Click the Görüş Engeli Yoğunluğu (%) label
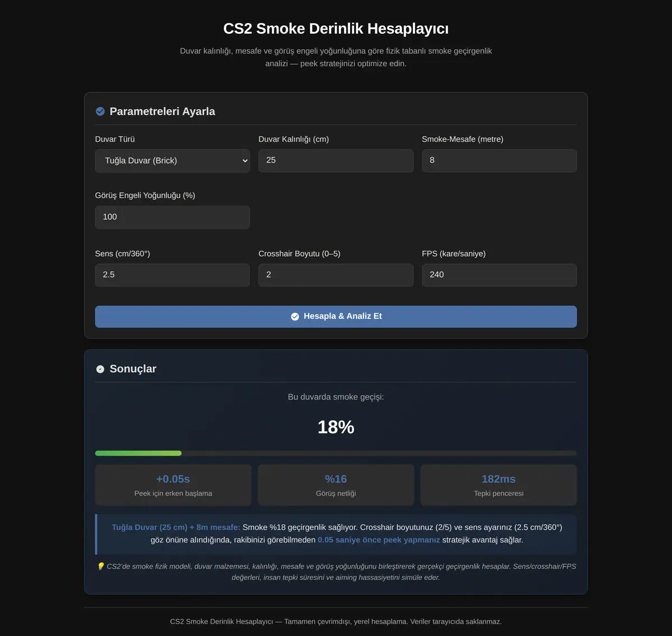 [145, 196]
